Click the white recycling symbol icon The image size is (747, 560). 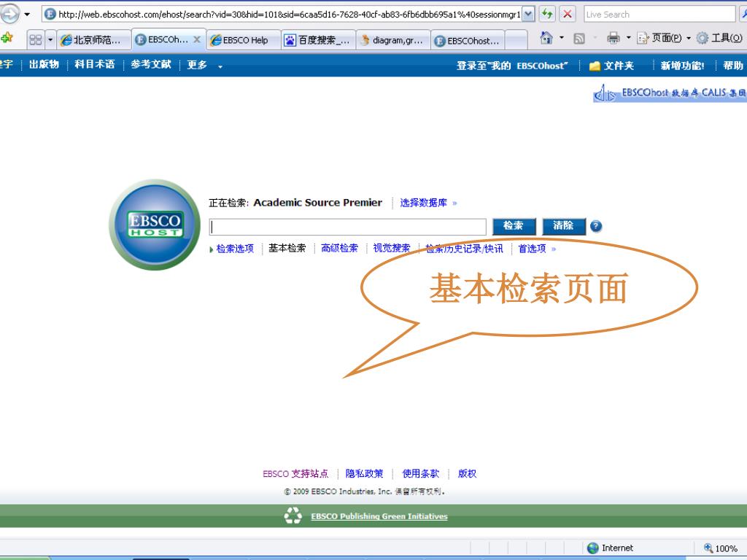[x=293, y=516]
